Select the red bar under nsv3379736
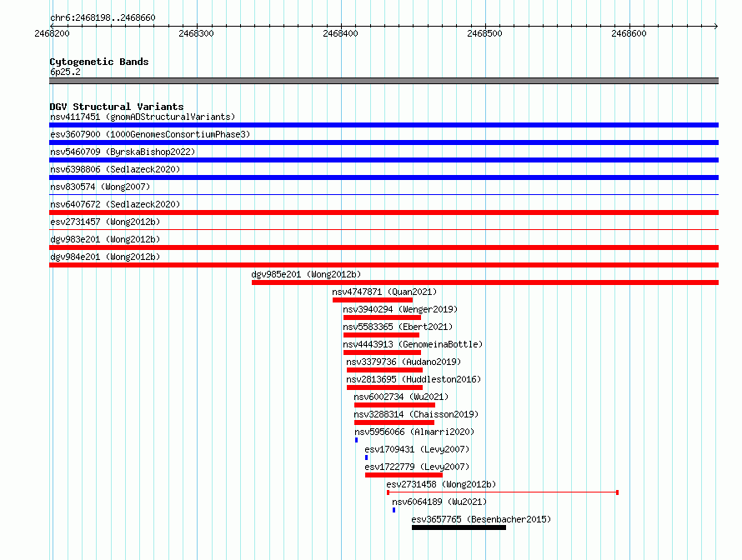742x560 pixels. [384, 370]
